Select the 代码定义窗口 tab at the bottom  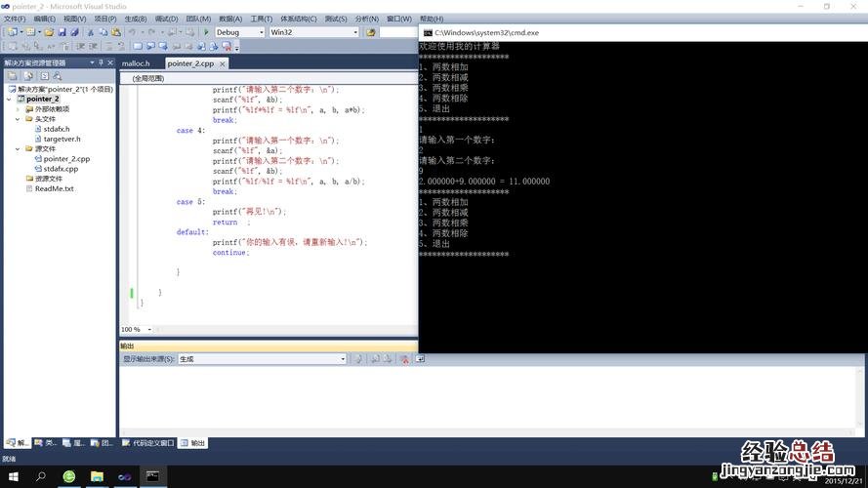tap(152, 443)
